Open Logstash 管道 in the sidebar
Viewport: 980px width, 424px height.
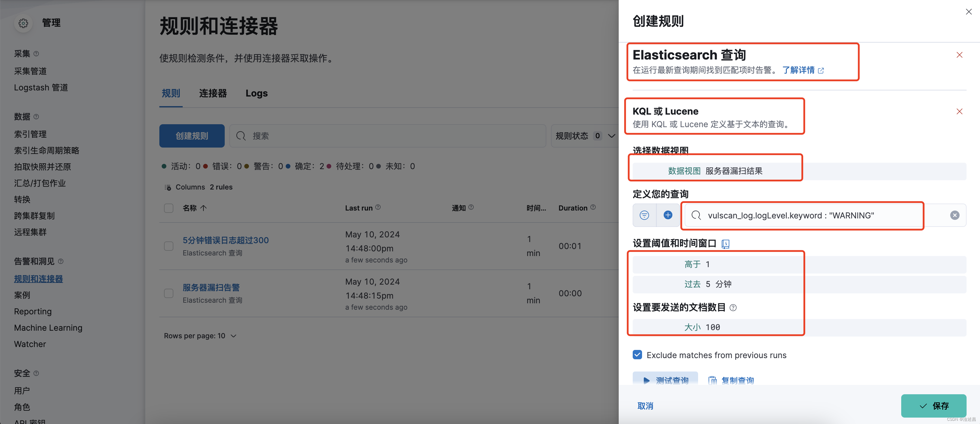pyautogui.click(x=41, y=87)
